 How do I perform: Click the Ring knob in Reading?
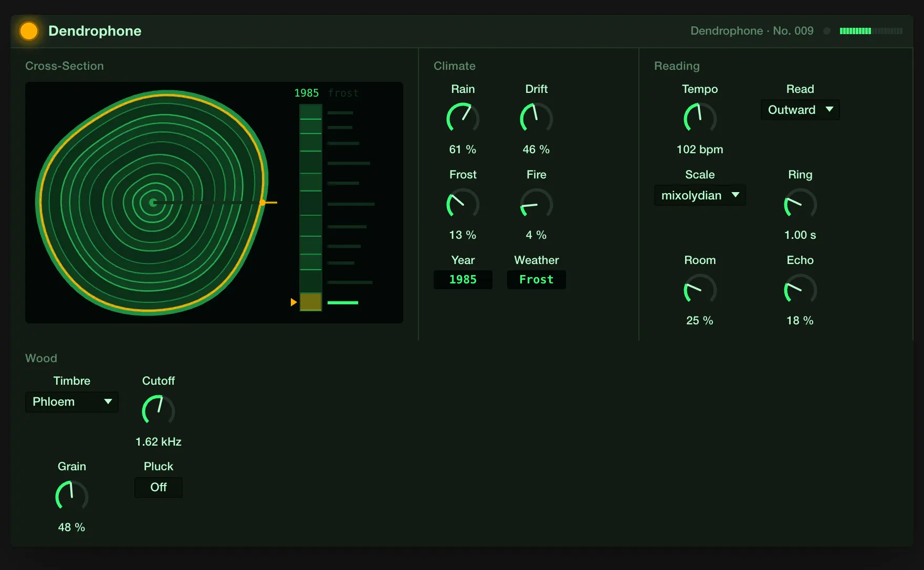click(800, 204)
